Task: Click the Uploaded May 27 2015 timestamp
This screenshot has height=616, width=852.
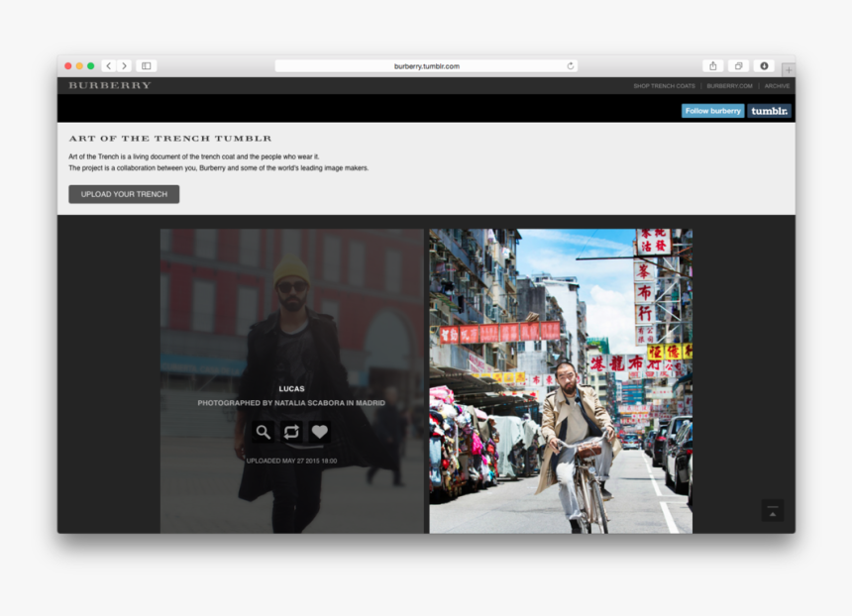Action: (x=291, y=461)
